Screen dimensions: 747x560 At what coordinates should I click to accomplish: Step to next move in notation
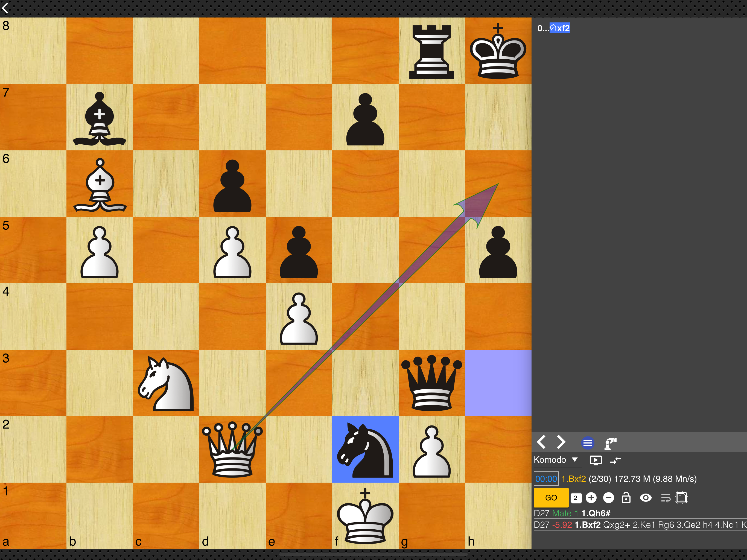561,442
